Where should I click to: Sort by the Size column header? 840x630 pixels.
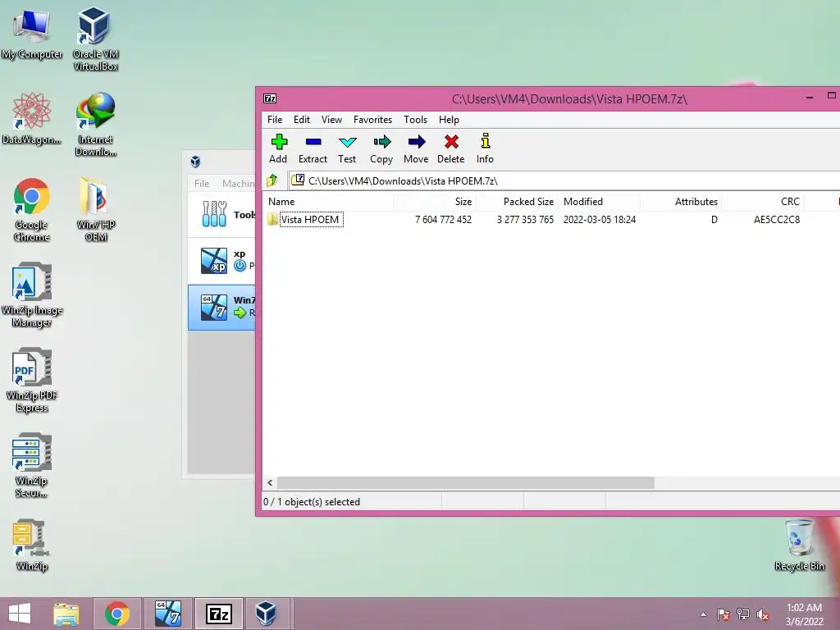[435, 202]
